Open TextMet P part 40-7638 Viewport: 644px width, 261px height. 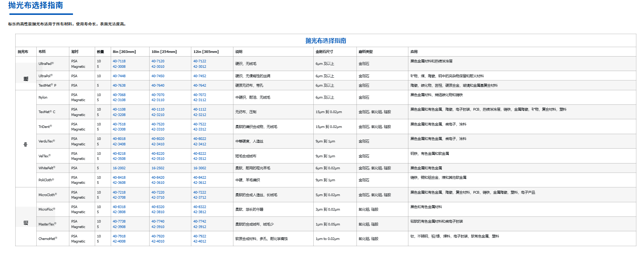(119, 86)
